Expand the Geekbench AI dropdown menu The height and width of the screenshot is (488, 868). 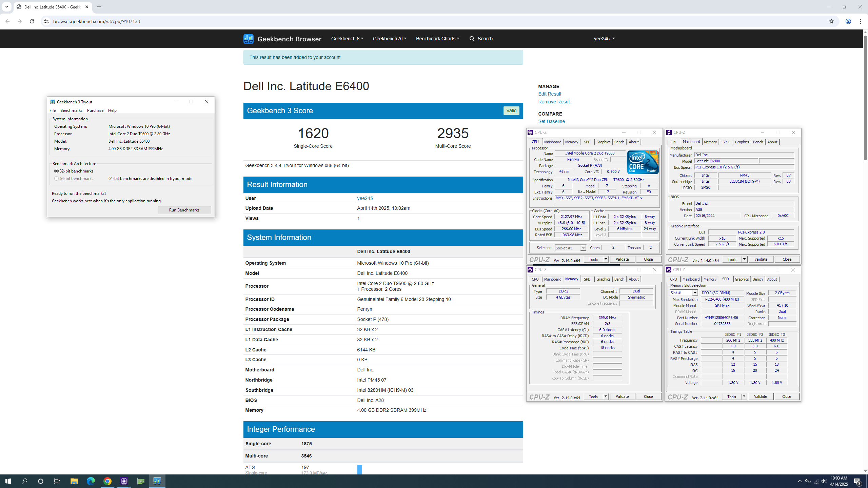[390, 39]
